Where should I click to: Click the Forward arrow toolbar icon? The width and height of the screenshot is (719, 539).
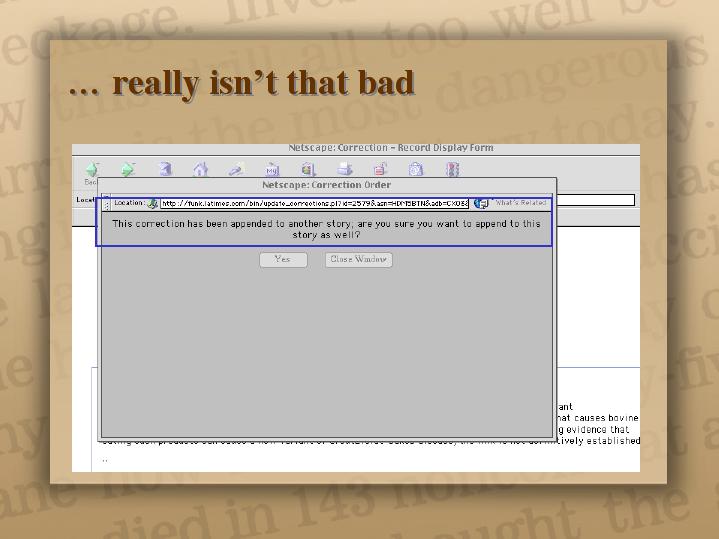[127, 169]
